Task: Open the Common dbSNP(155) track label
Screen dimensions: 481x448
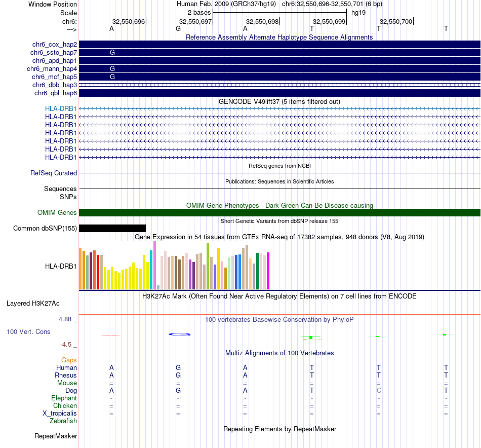Action: coord(45,228)
